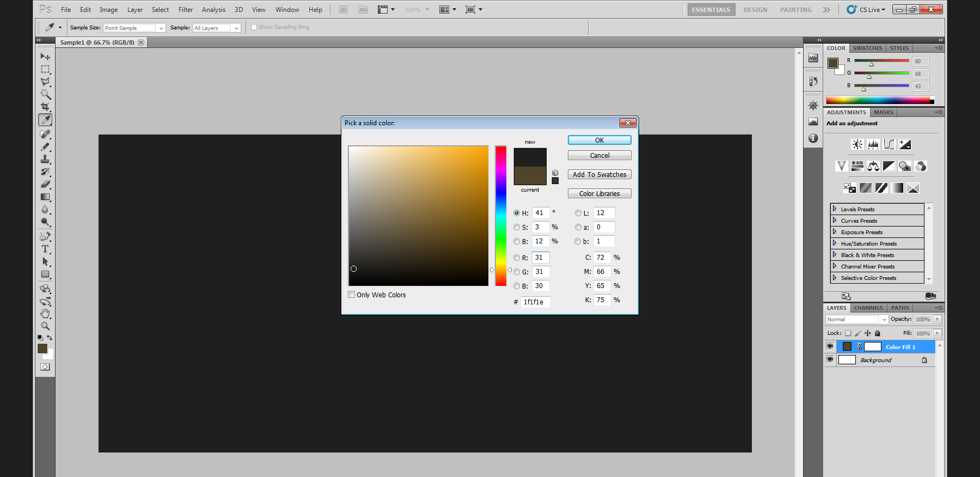Select the Eyedropper tool in toolbox

(x=45, y=120)
